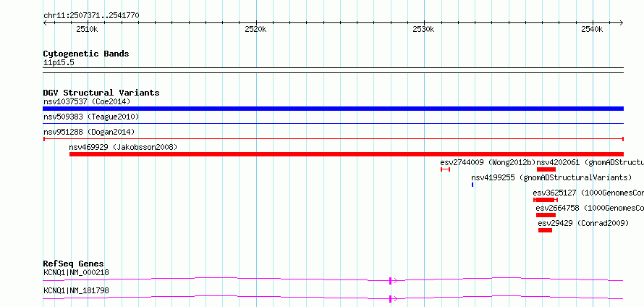This screenshot has height=307, width=644.
Task: Click the nsv951288 (Dogan2014) red variant line
Action: click(x=333, y=139)
